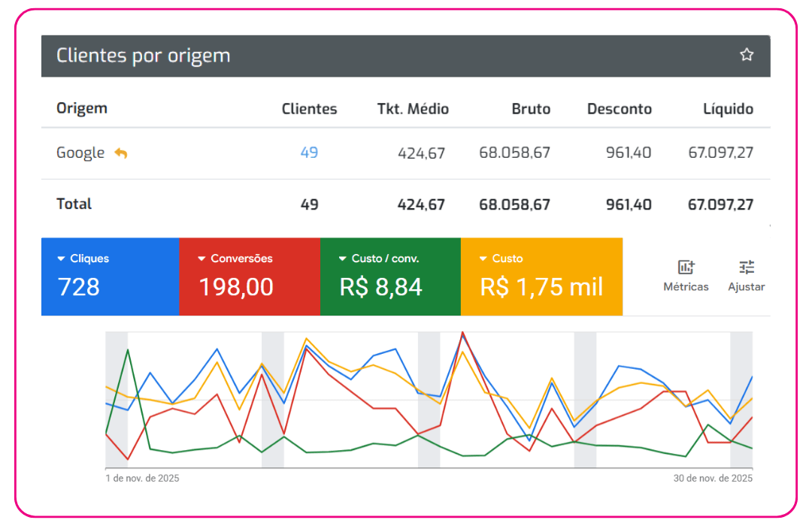Open the Métricas chart icon
The width and height of the screenshot is (812, 526).
[x=686, y=268]
